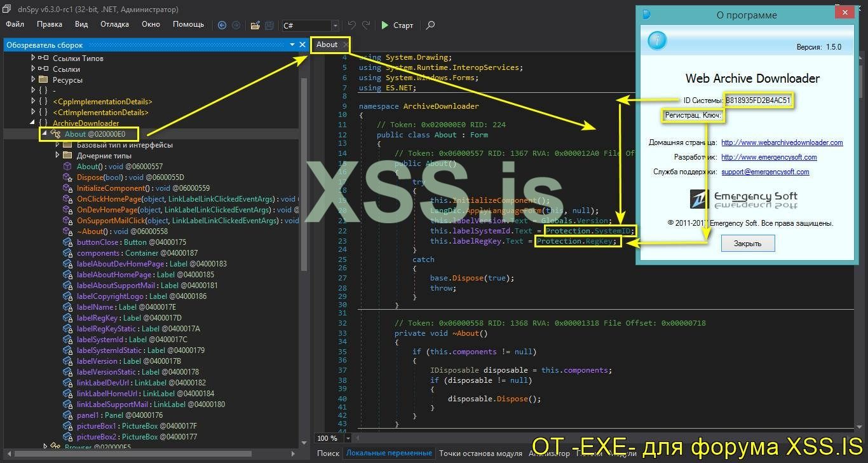Viewport: 868px width, 463px height.
Task: Click Protection.RegKey in the code
Action: [x=575, y=242]
